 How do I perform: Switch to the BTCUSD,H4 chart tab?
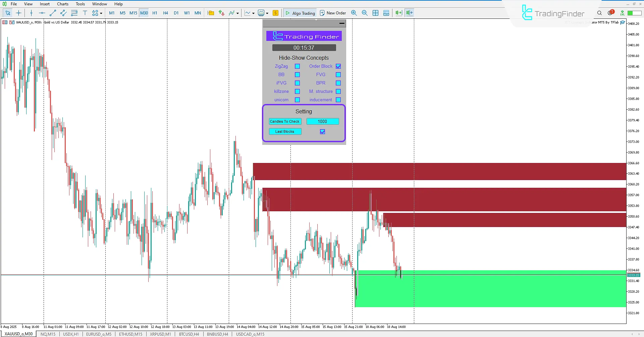click(189, 334)
